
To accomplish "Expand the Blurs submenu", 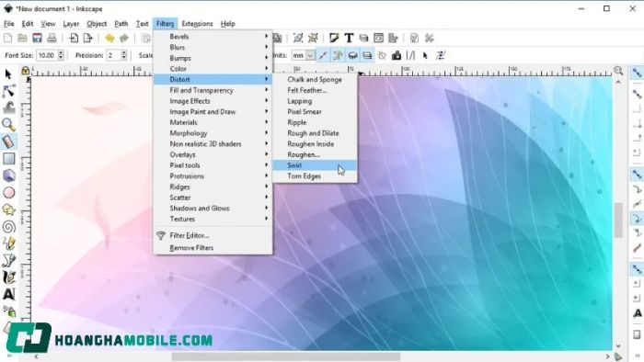I will 213,47.
